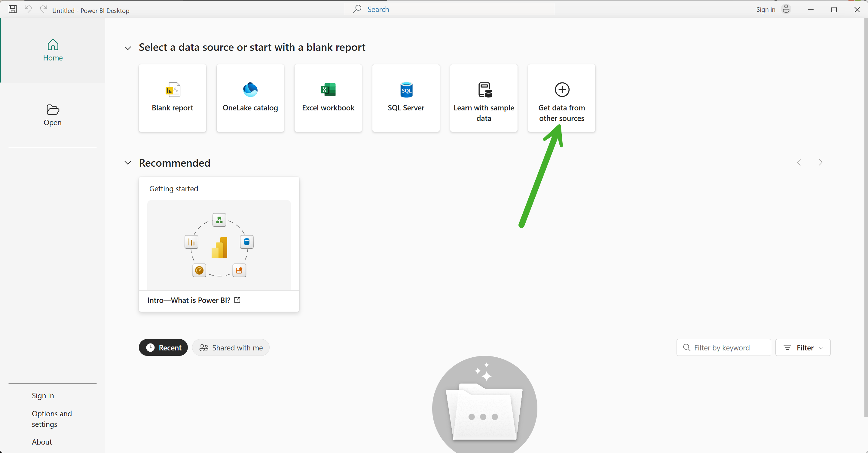Screen dimensions: 868x453
Task: Click the Search box in title bar
Action: (x=449, y=9)
